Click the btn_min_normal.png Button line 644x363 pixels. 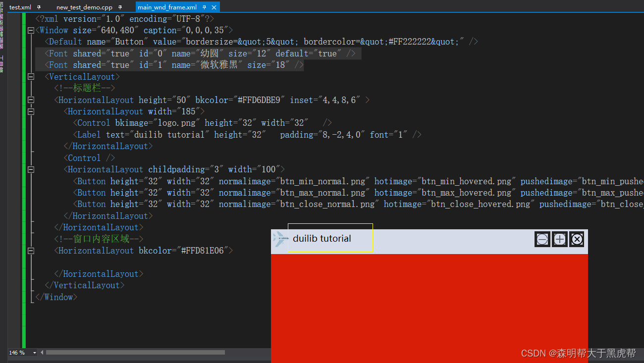point(358,181)
